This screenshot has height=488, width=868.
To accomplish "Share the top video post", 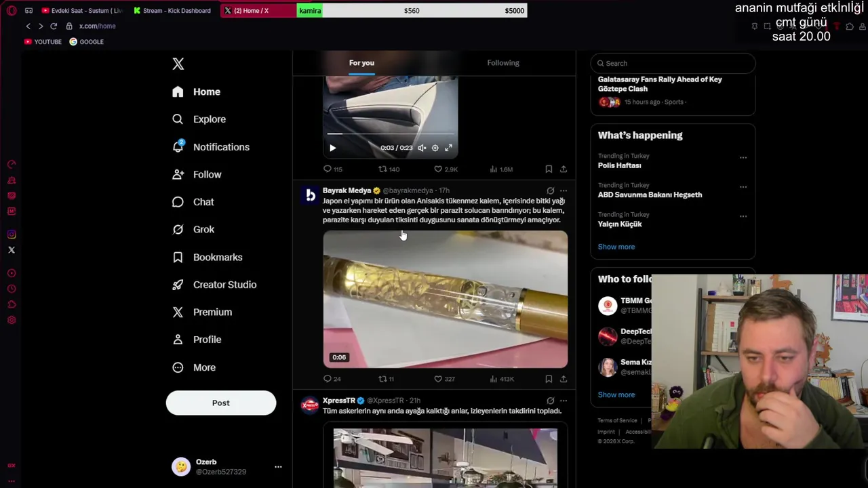I will pos(563,169).
